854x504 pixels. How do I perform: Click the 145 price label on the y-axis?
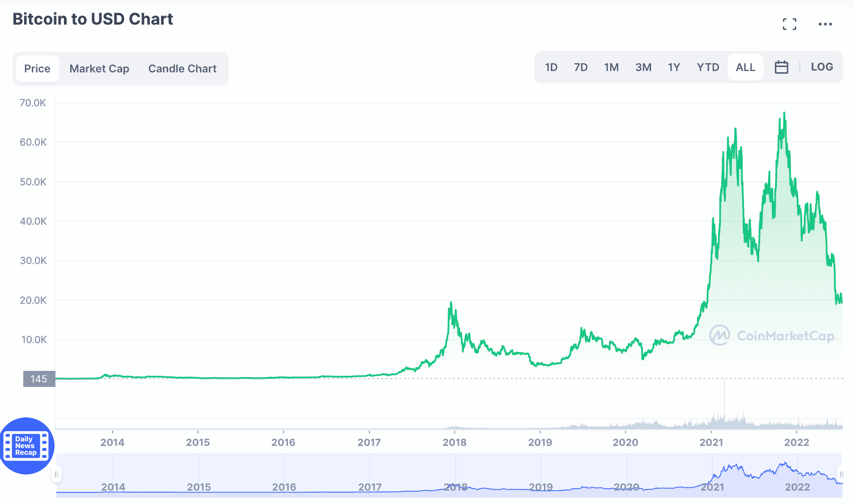38,379
